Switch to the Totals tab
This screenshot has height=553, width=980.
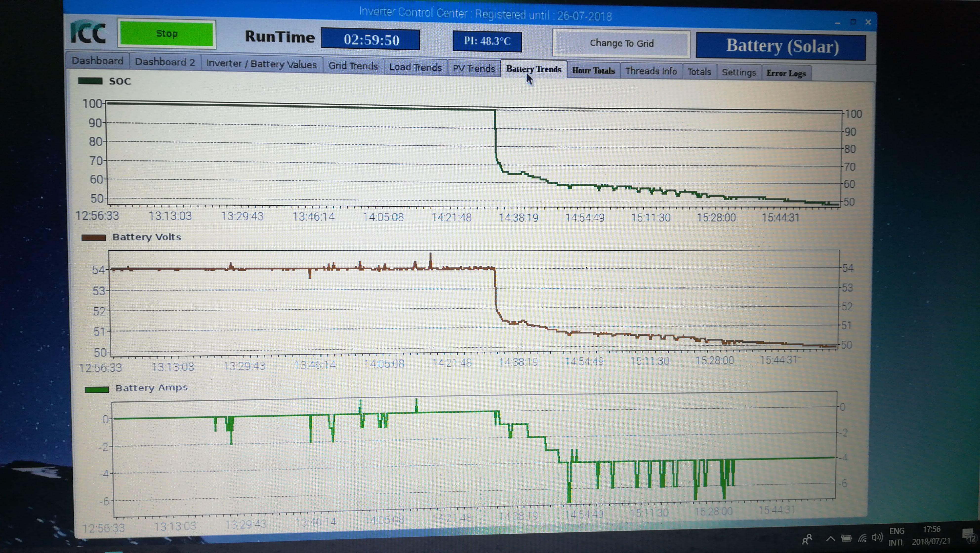(699, 72)
